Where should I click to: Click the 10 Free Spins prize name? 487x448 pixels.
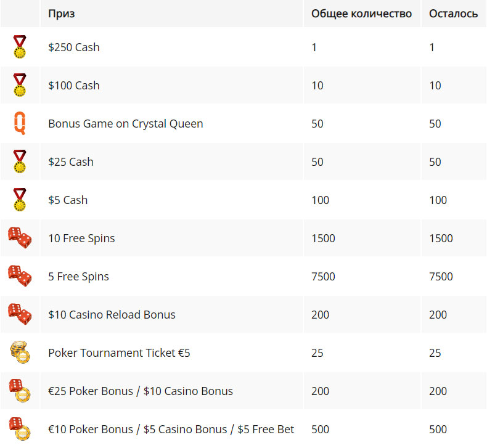[81, 238]
